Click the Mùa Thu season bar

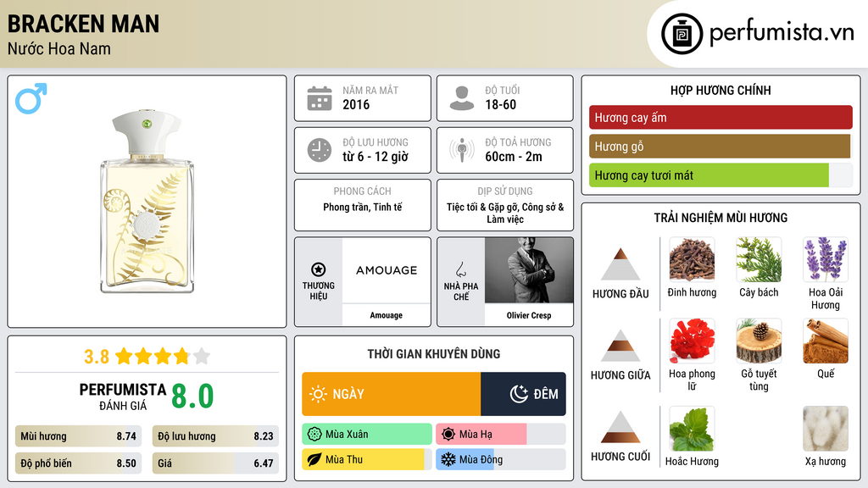[367, 459]
